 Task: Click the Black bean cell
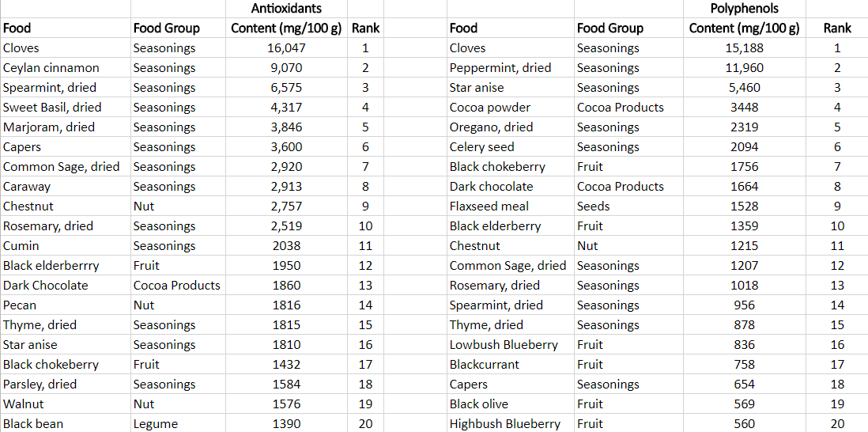tap(66, 424)
